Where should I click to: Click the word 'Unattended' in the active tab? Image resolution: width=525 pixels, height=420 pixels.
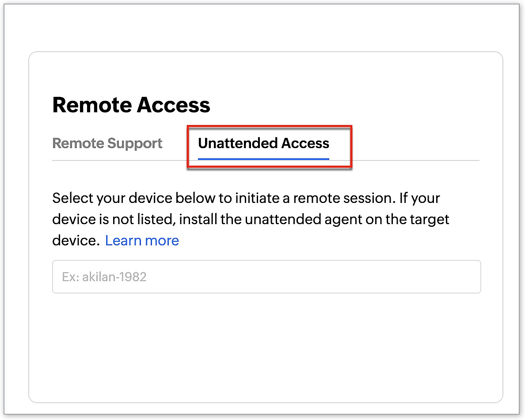tap(238, 143)
